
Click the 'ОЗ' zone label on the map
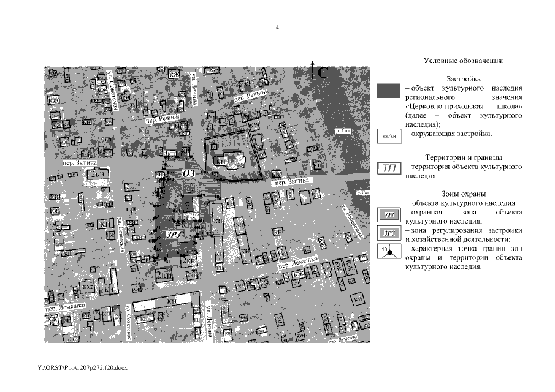click(188, 174)
